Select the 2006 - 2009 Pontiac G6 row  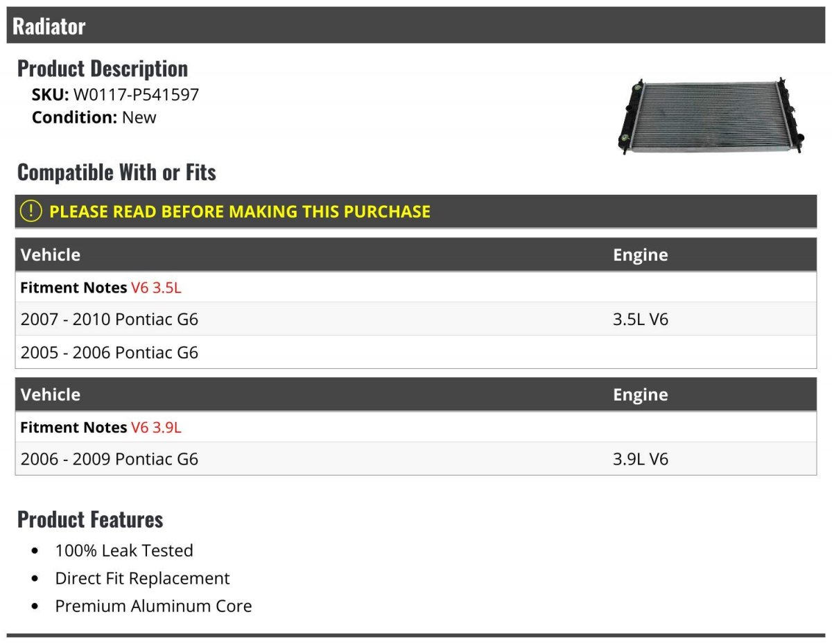point(110,459)
